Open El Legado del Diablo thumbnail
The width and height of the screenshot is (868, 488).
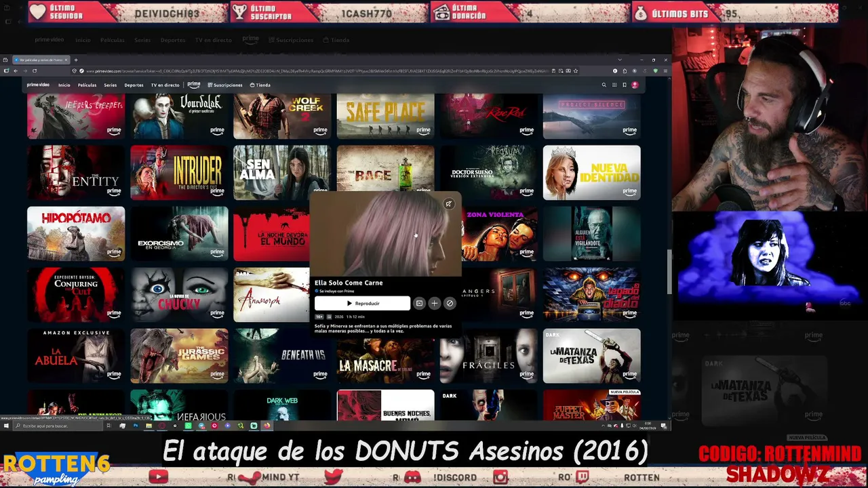point(591,295)
